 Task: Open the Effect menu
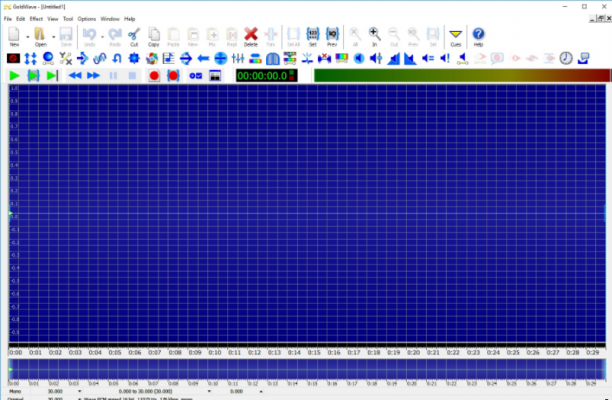pos(36,19)
